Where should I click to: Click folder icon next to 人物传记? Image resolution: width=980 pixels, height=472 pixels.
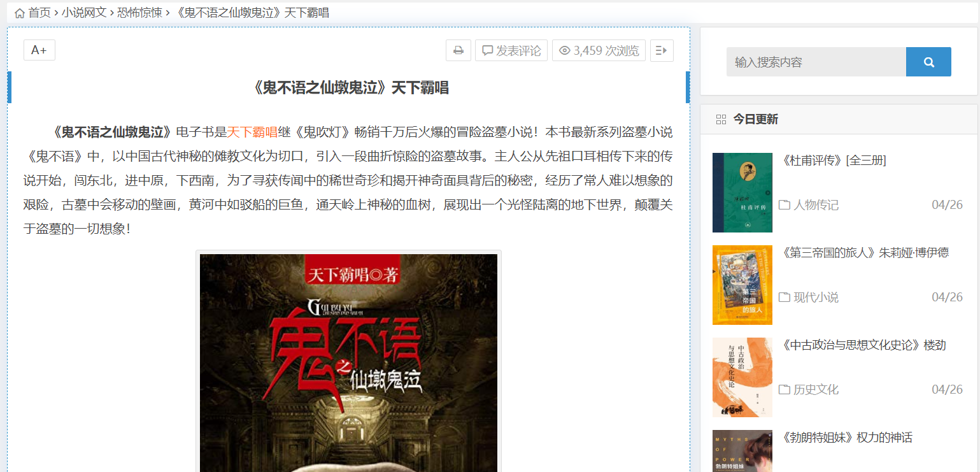(785, 204)
